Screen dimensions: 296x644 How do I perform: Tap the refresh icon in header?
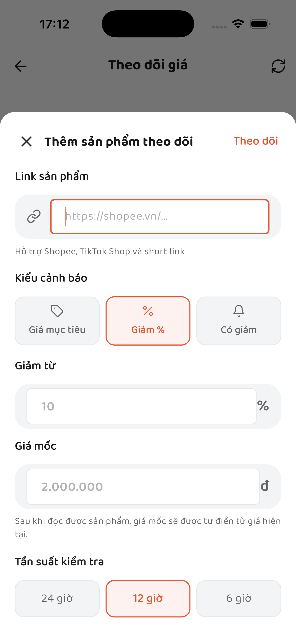278,66
